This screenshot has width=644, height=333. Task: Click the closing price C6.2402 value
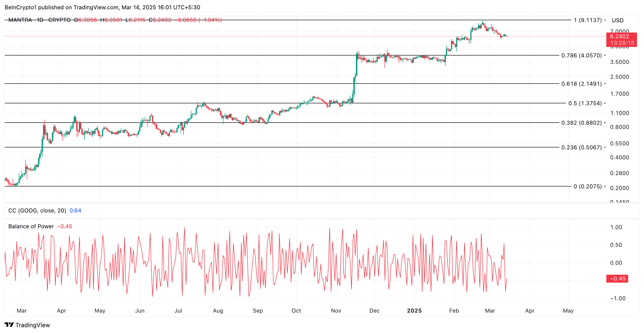(160, 20)
